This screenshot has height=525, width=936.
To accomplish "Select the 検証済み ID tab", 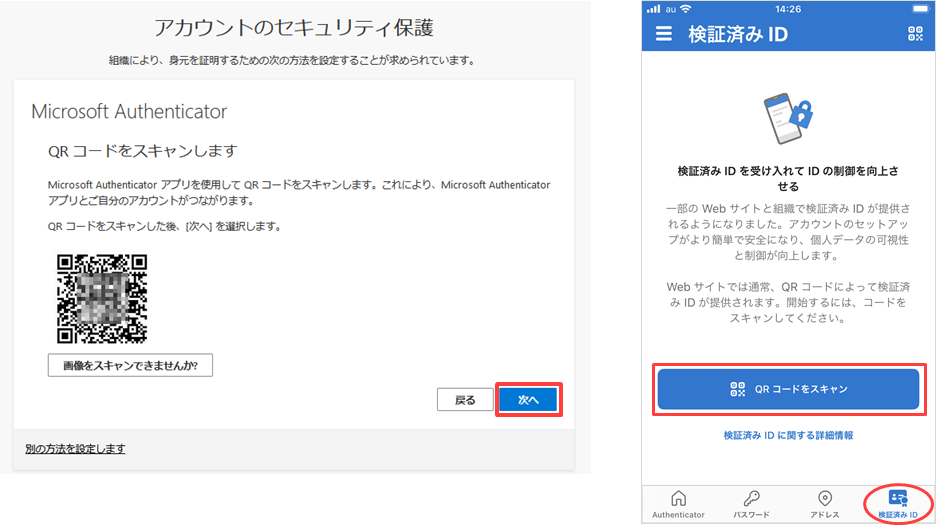I will coord(898,504).
